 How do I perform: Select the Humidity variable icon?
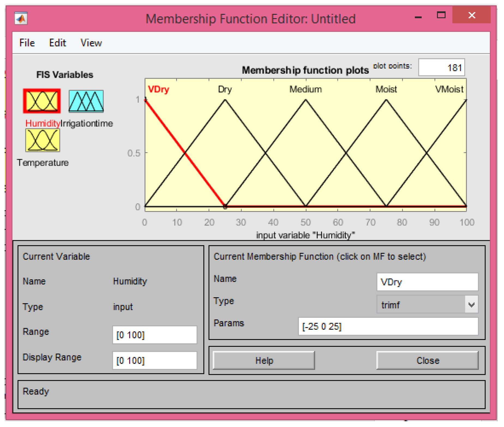[42, 101]
